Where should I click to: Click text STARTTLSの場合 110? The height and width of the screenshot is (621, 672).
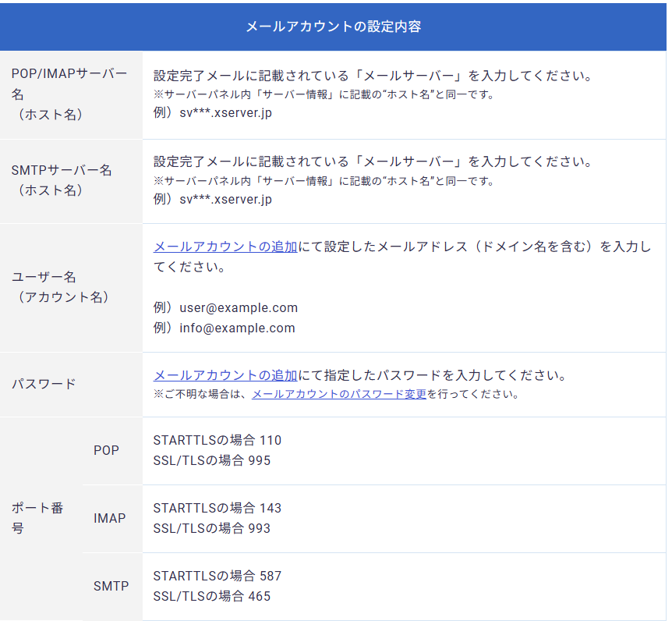(218, 440)
